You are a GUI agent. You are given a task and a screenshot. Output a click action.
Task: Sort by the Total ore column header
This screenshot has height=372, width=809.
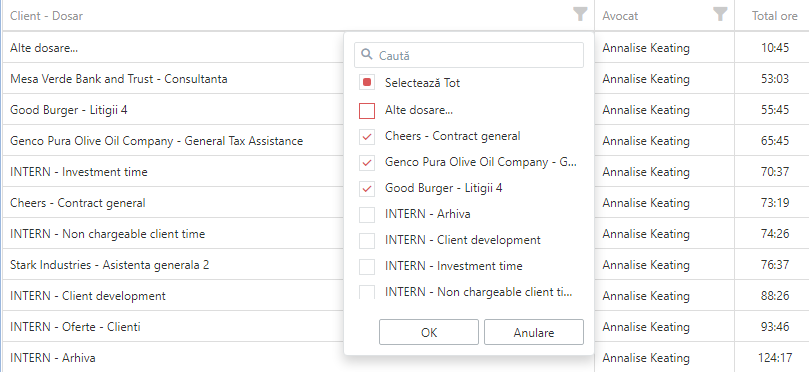(x=774, y=16)
